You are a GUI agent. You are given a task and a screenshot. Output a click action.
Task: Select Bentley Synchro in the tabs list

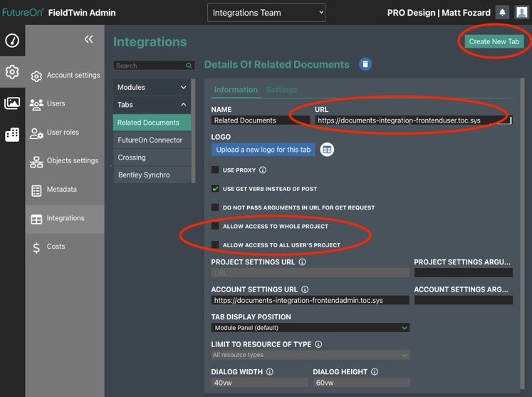click(x=152, y=175)
